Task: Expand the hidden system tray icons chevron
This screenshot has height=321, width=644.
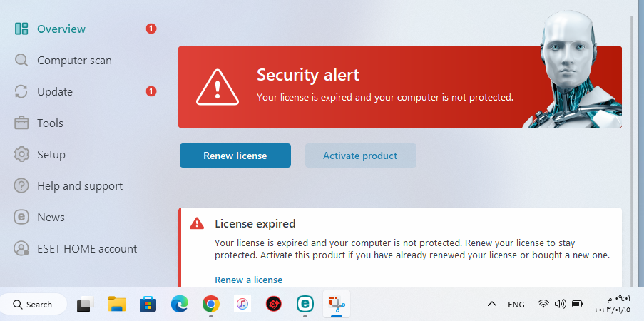Action: tap(491, 305)
